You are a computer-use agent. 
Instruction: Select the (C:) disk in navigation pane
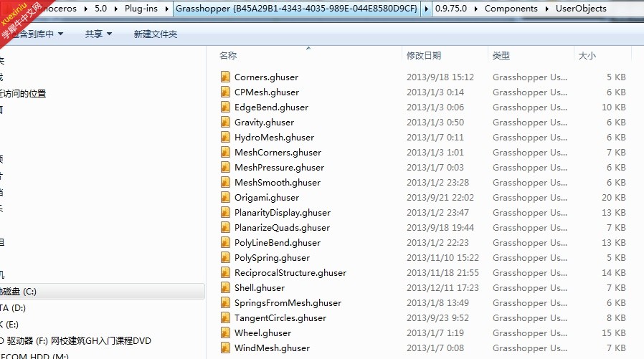101,292
